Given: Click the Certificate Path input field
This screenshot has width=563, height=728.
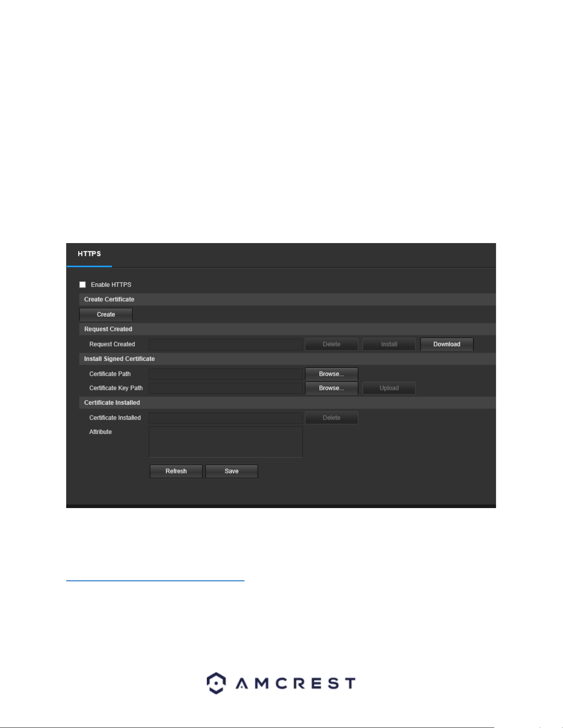Looking at the screenshot, I should (x=226, y=374).
